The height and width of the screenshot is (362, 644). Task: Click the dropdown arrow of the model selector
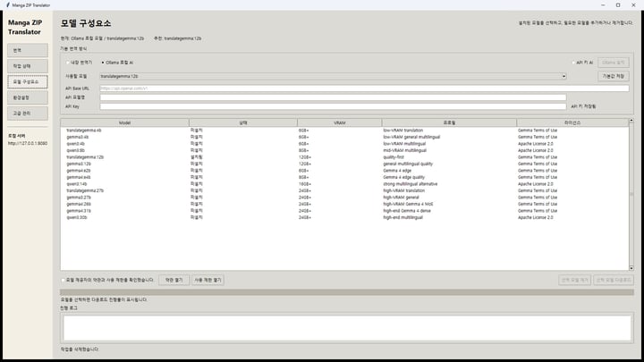point(563,76)
